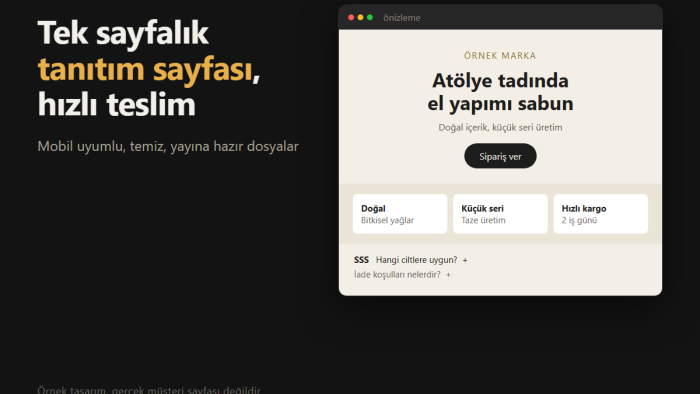Click the 'Atölye tadında el yapımı sabun' heading
The height and width of the screenshot is (394, 700).
point(500,92)
